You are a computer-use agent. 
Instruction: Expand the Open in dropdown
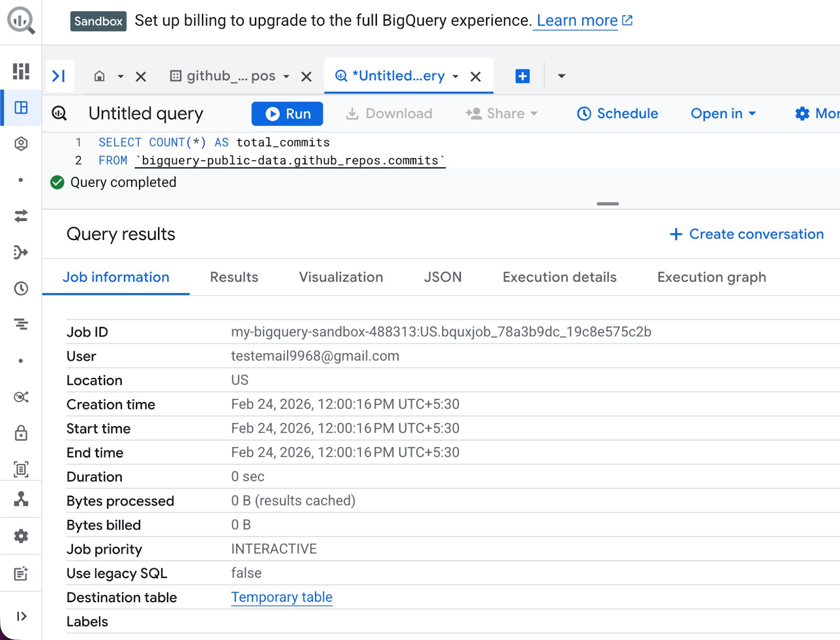coord(723,113)
